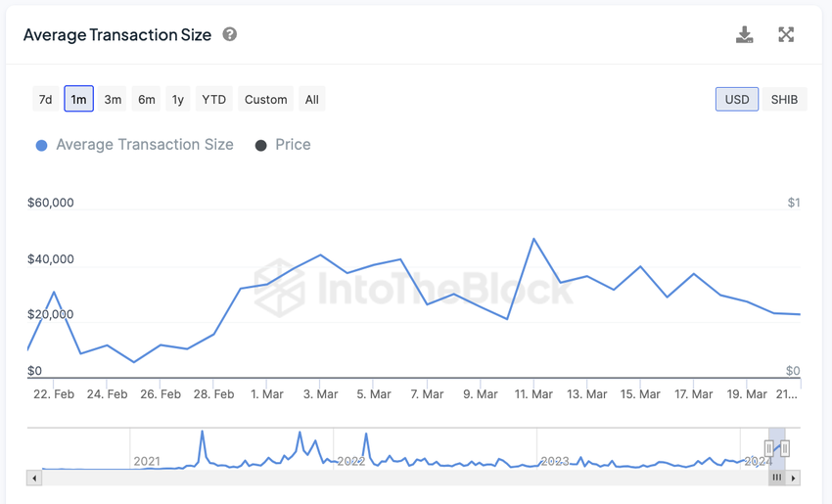
Task: Click the navigator scroll left arrow
Action: (x=35, y=478)
